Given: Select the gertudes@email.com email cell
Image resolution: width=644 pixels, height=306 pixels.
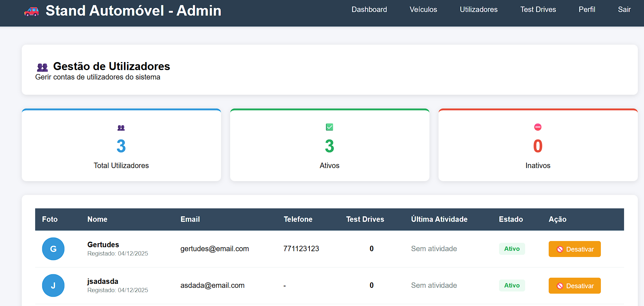Looking at the screenshot, I should point(215,249).
